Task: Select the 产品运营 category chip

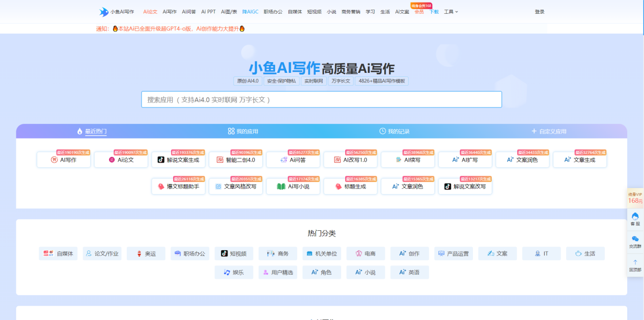Action: pos(454,253)
